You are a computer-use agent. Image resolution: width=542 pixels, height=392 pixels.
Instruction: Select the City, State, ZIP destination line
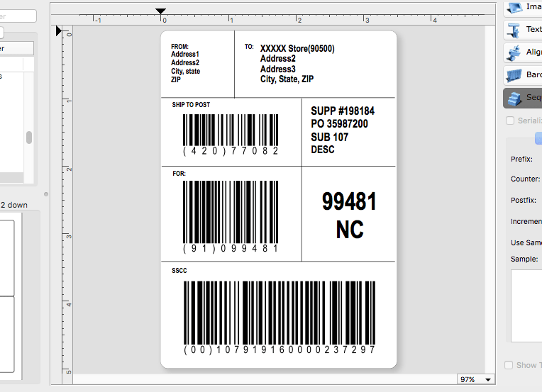pyautogui.click(x=287, y=79)
